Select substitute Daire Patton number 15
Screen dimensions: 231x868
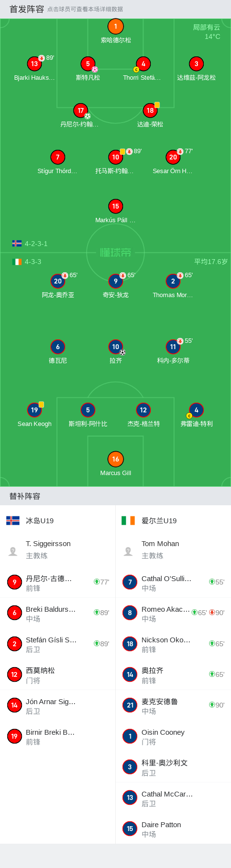tap(173, 829)
